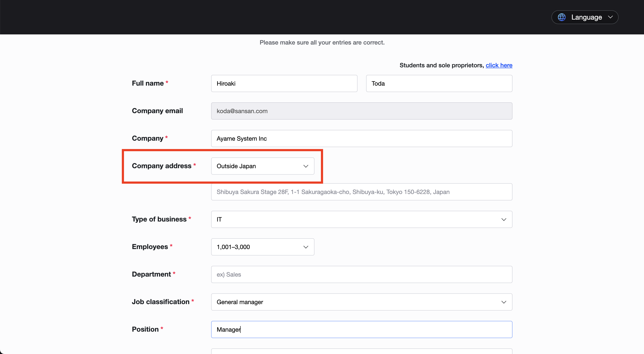Click chevron arrow on Company address select
This screenshot has width=644, height=354.
[x=305, y=166]
